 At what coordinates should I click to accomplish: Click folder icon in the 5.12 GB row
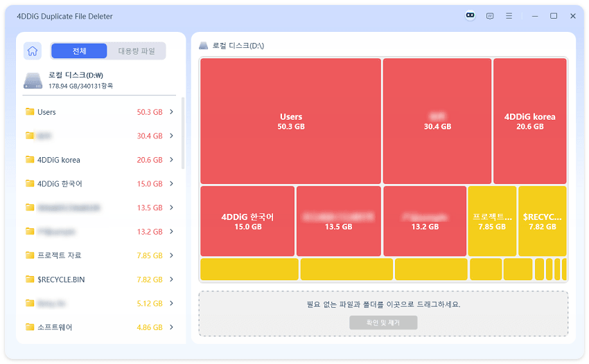pos(30,303)
